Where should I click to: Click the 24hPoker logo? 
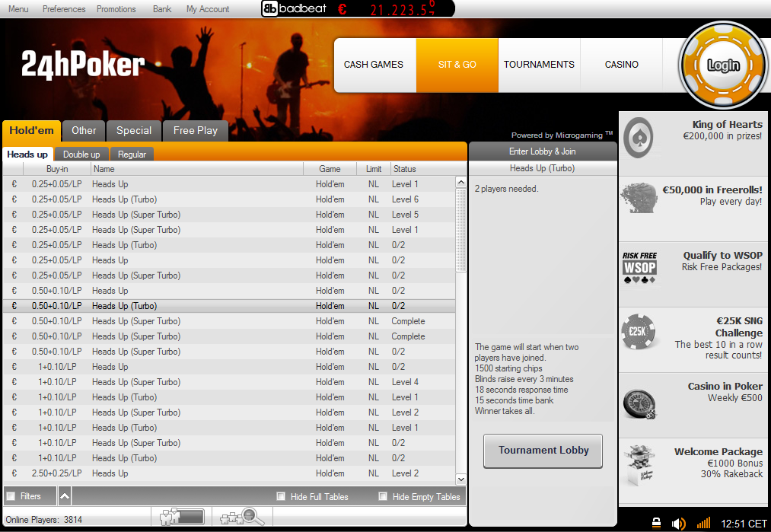point(83,65)
